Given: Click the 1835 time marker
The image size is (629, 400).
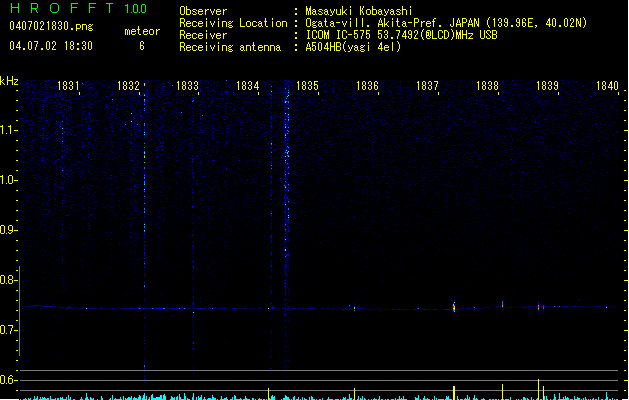Looking at the screenshot, I should 307,86.
